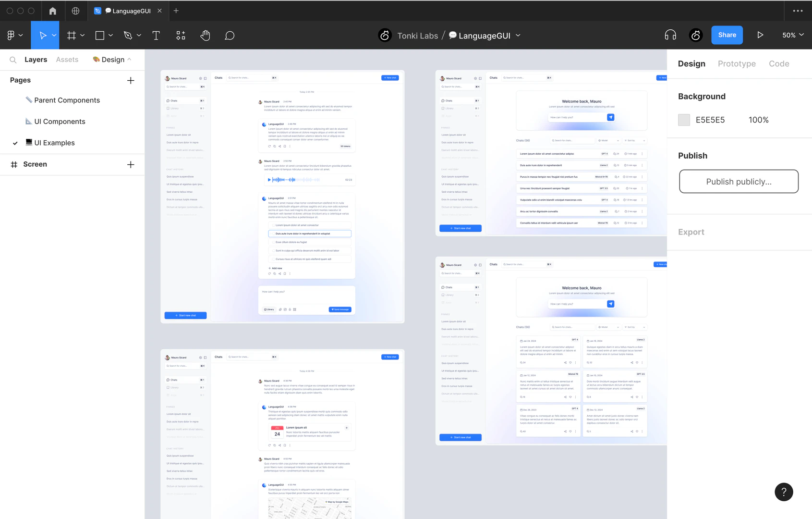Expand the zoom level 50% dropdown
Viewport: 812px width, 519px height.
pyautogui.click(x=793, y=35)
